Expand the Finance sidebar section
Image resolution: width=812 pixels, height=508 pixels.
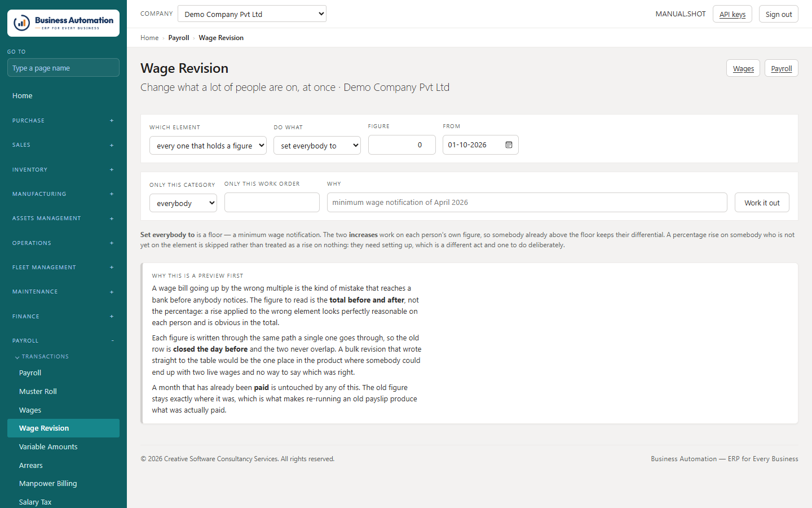click(x=63, y=317)
